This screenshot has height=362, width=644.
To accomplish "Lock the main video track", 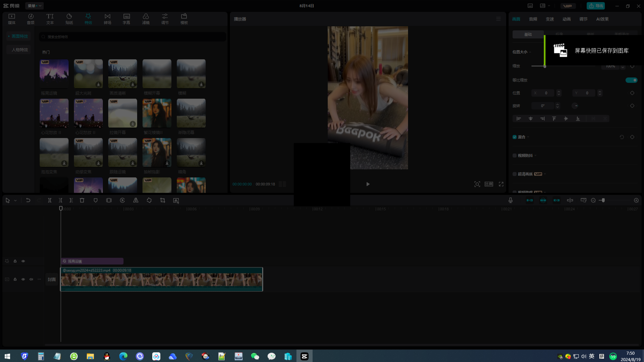I will point(15,279).
